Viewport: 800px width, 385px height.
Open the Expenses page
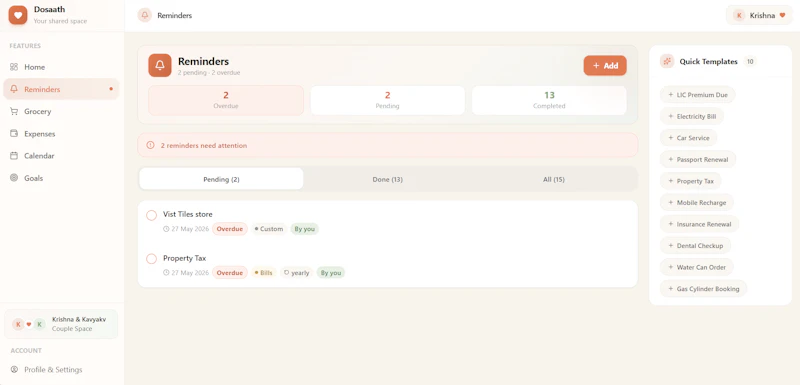click(61, 134)
